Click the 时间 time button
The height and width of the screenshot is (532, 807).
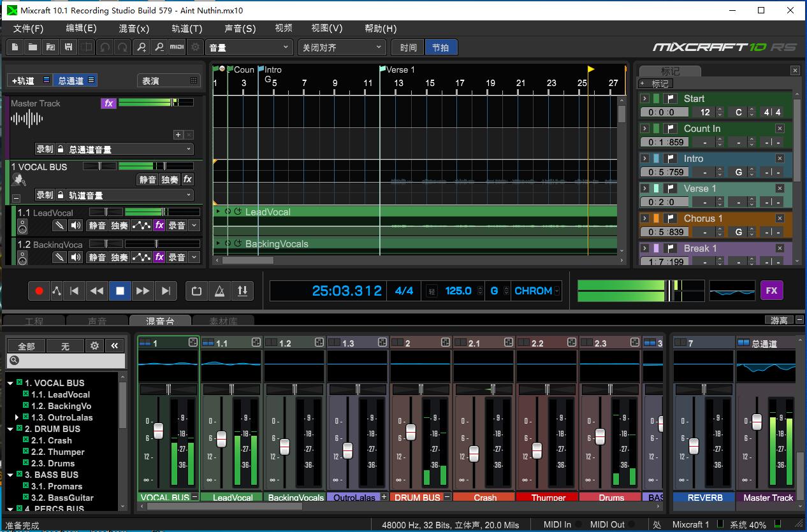coord(408,47)
